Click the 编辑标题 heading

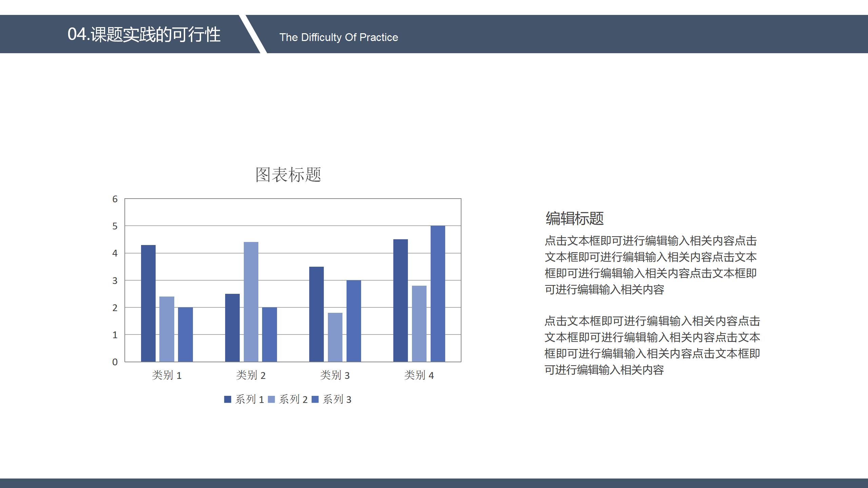[x=575, y=218]
